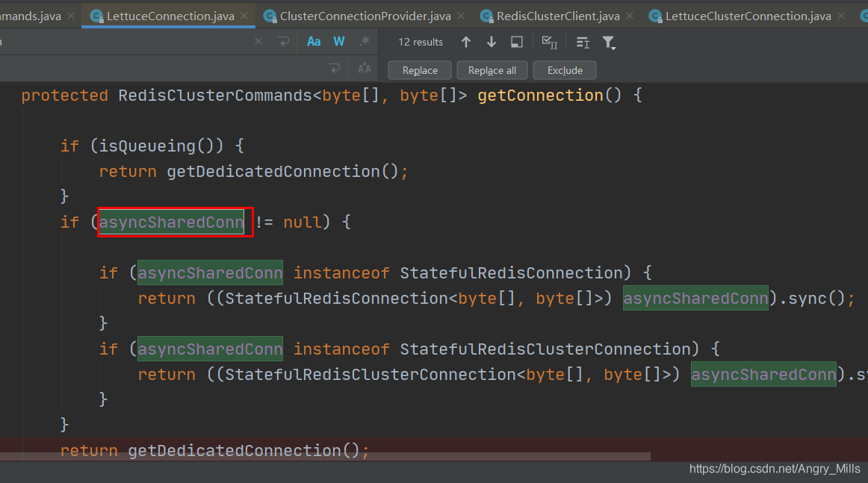The image size is (868, 483).
Task: Click asyncSharedConn in the != null check
Action: [171, 222]
